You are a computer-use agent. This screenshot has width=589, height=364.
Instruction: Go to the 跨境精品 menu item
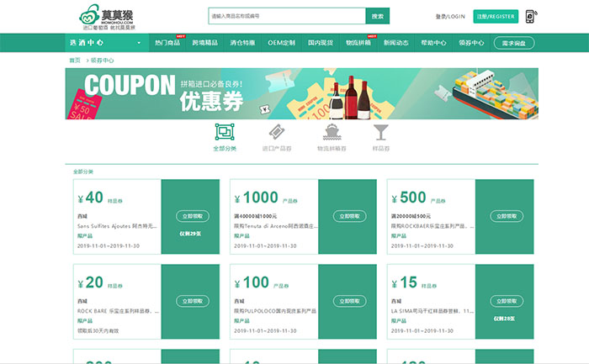[x=204, y=42]
